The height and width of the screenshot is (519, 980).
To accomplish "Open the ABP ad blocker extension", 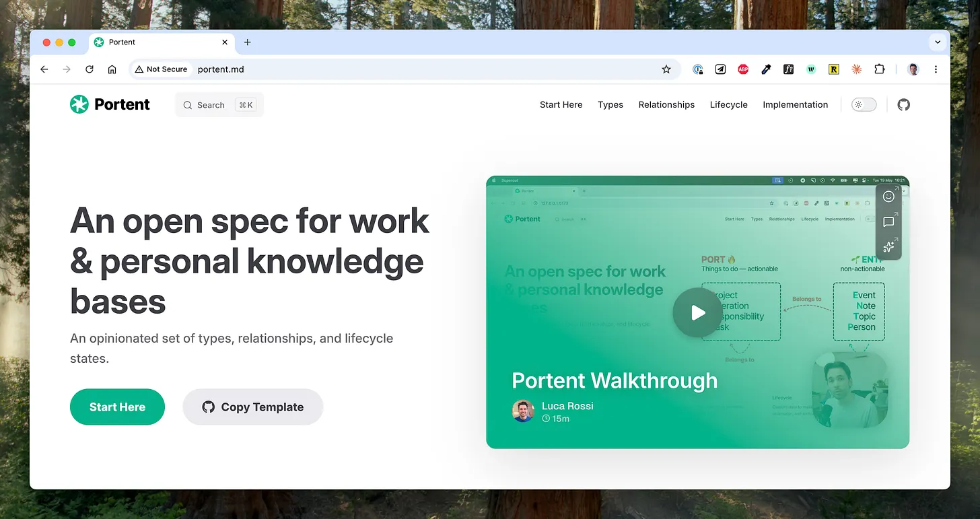I will point(743,69).
